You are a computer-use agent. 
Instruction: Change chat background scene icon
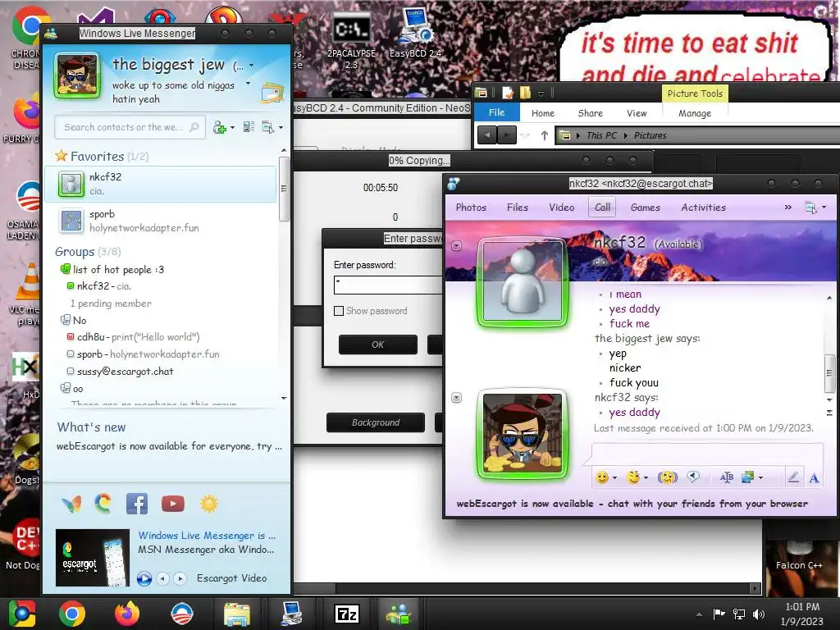pyautogui.click(x=748, y=477)
